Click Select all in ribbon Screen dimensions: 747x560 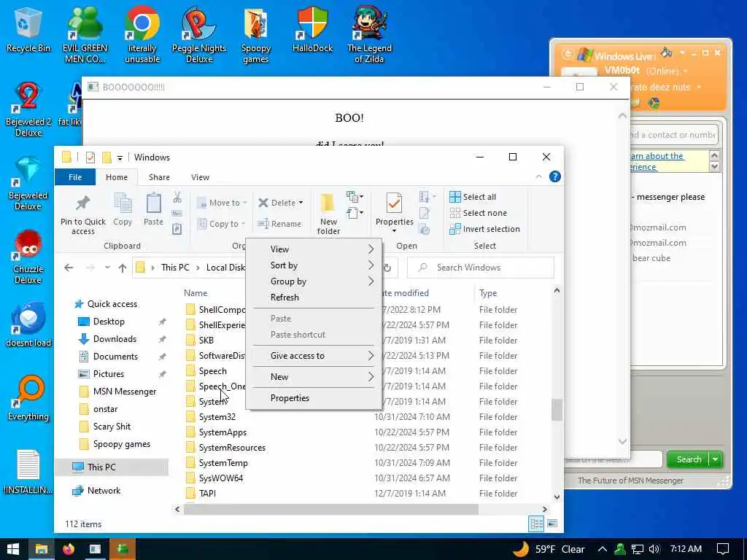473,197
